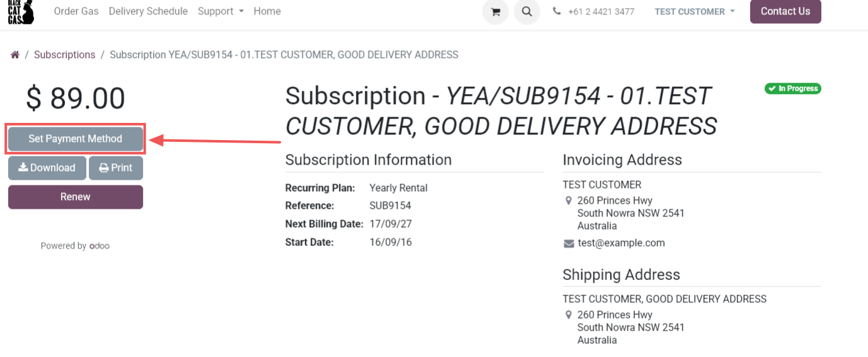This screenshot has height=357, width=868.
Task: Click the home icon in breadcrumb
Action: click(15, 55)
